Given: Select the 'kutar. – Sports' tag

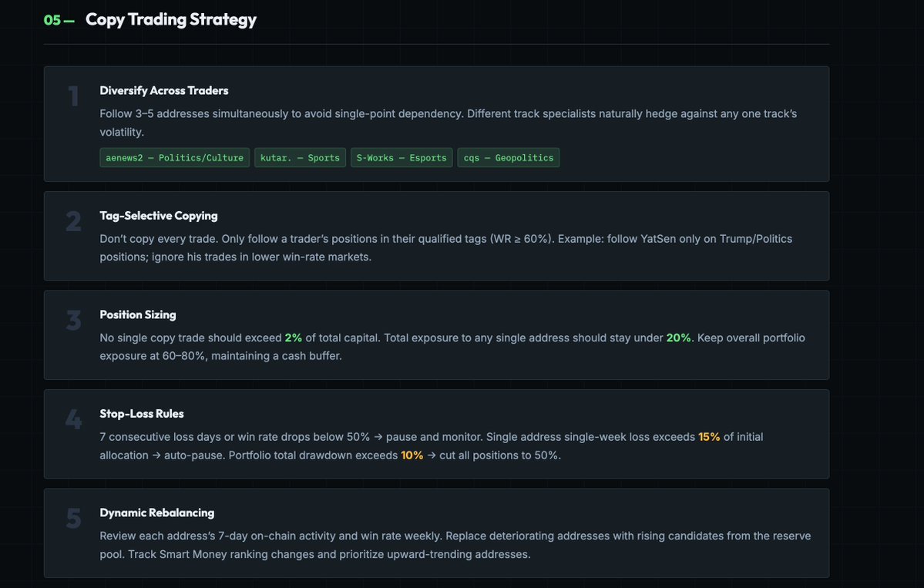Looking at the screenshot, I should [300, 158].
